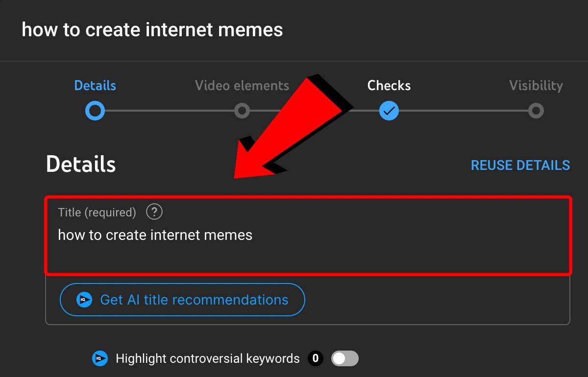Click the Details section heading
The image size is (588, 377).
[81, 164]
